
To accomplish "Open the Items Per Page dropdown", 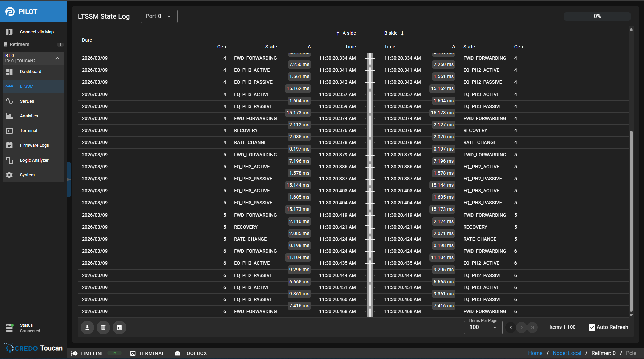I will coord(483,327).
